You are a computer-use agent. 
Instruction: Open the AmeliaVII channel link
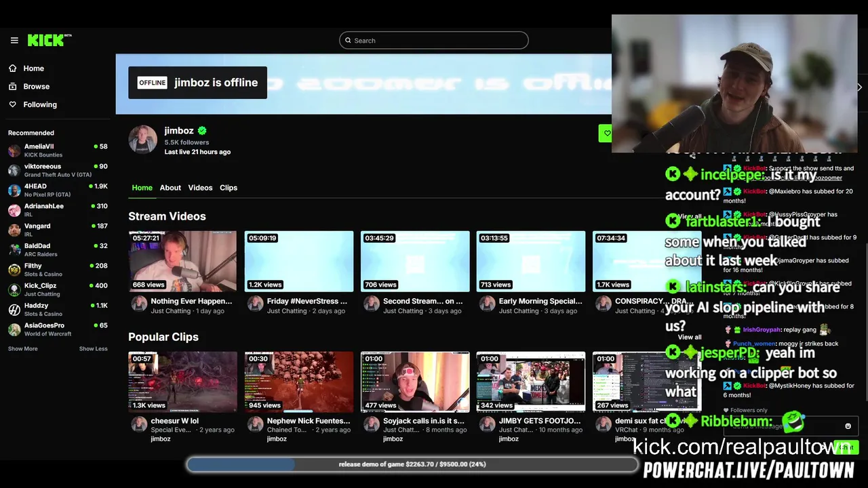(x=39, y=146)
